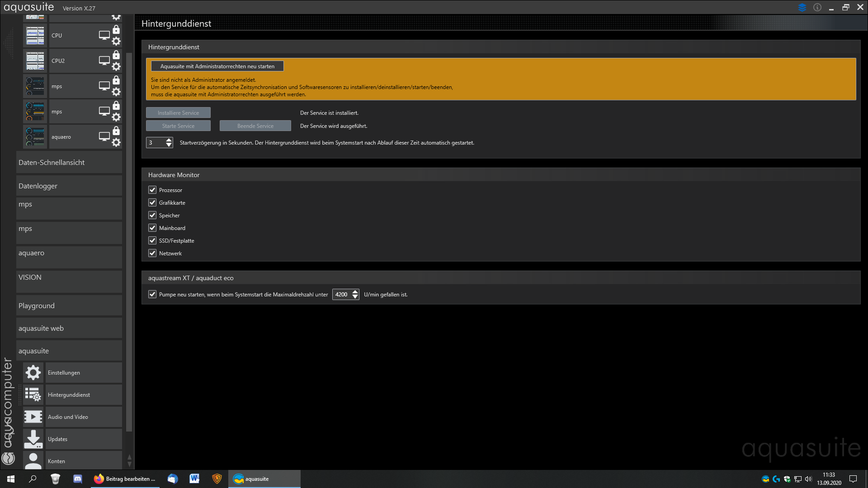Click Aquasuite mit Administratorrechten neu starten button
868x488 pixels.
pos(217,66)
